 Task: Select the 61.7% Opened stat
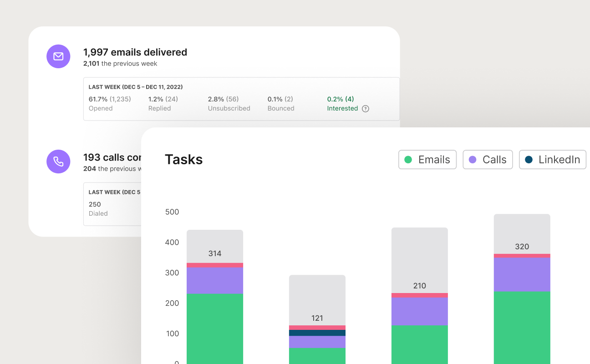pyautogui.click(x=109, y=103)
